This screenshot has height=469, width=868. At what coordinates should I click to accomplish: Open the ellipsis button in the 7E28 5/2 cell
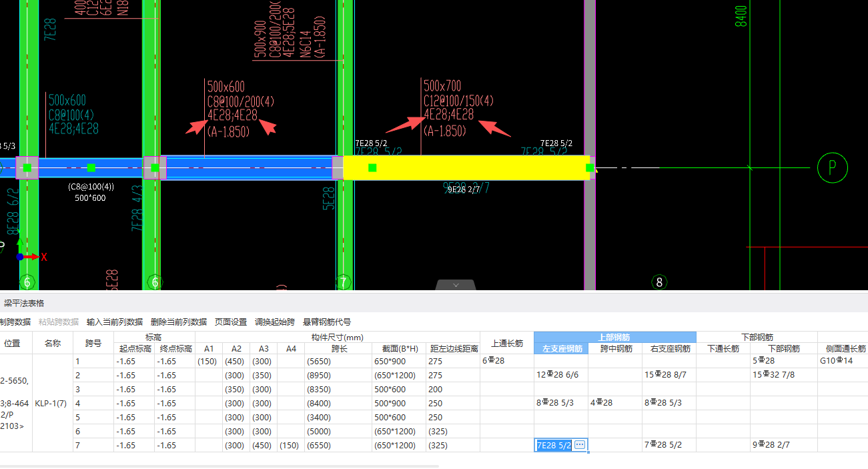click(580, 445)
